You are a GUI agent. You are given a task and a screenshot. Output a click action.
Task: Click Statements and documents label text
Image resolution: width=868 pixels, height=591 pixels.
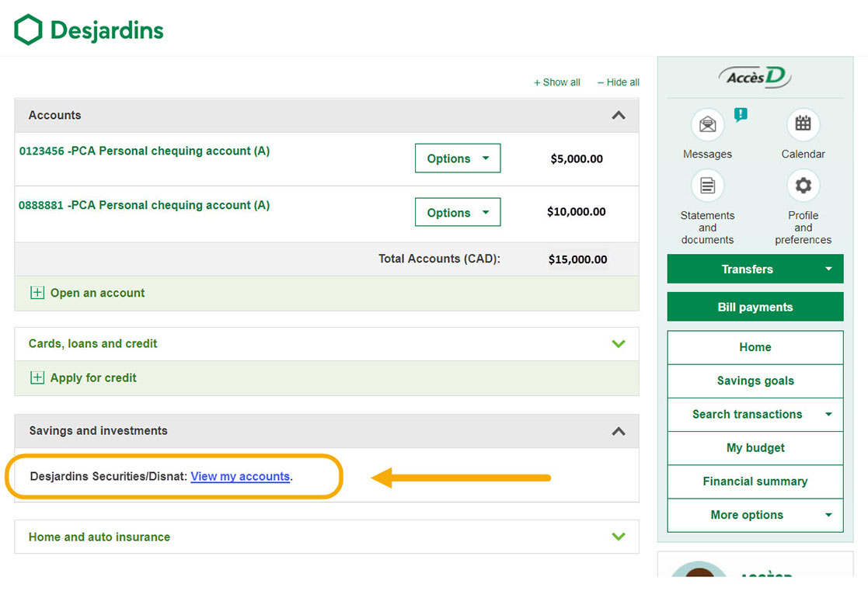point(707,228)
